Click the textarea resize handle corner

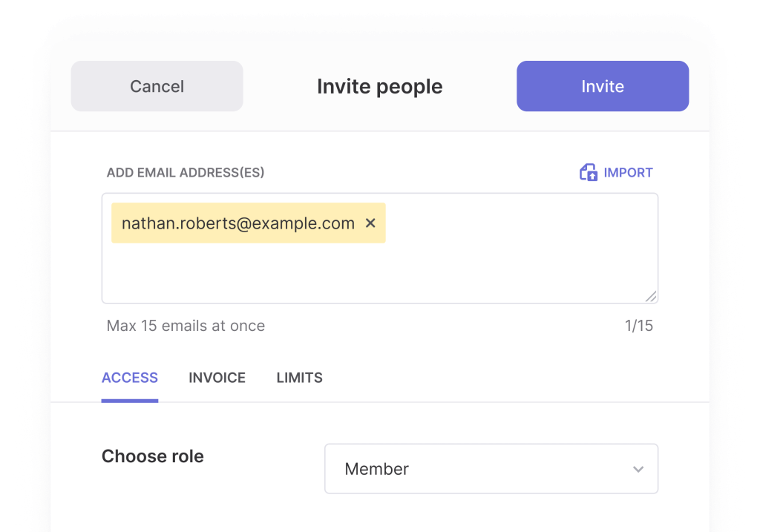pos(651,296)
